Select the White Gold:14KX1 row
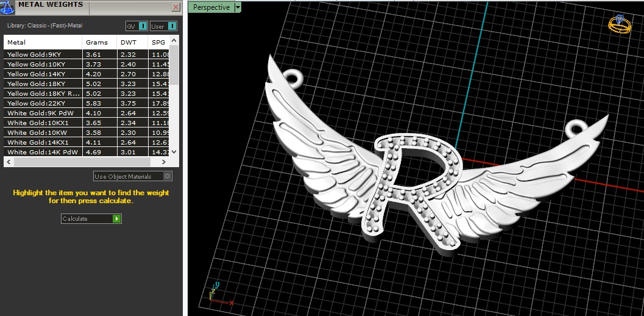 (87, 142)
